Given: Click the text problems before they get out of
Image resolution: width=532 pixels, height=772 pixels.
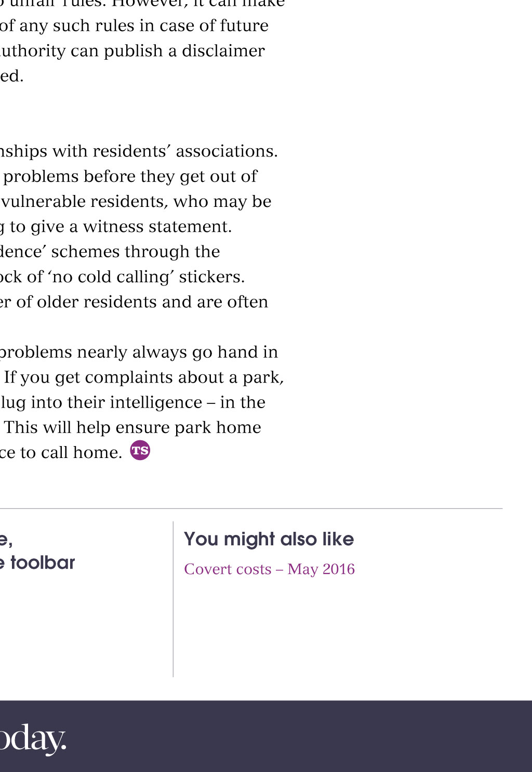Looking at the screenshot, I should click(x=130, y=176).
